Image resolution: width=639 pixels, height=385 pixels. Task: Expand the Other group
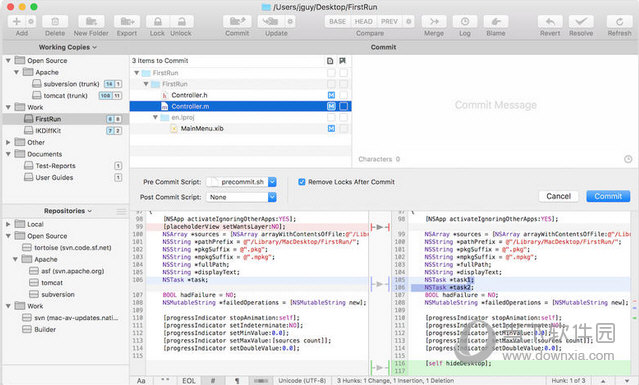coord(8,143)
